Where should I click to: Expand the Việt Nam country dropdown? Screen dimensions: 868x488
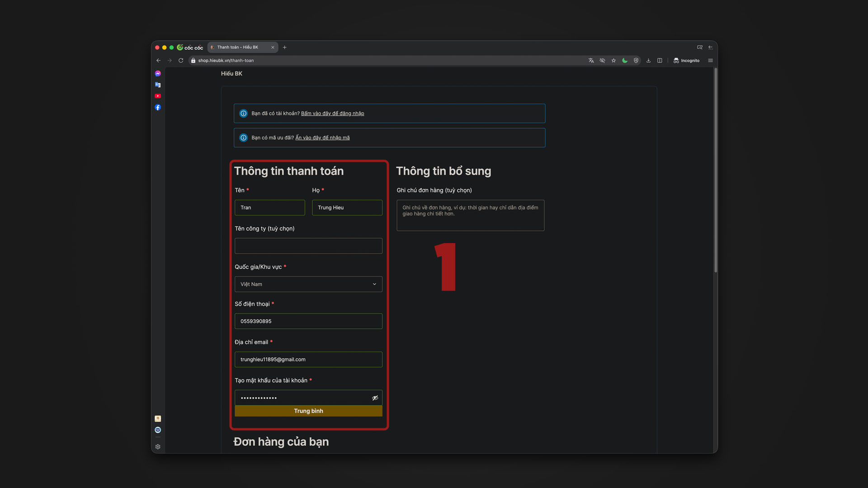tap(308, 284)
